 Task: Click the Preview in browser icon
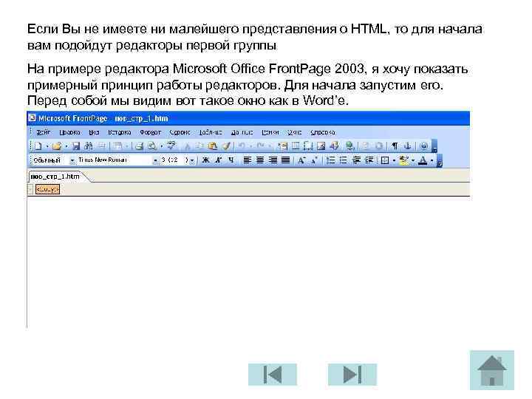[x=152, y=146]
